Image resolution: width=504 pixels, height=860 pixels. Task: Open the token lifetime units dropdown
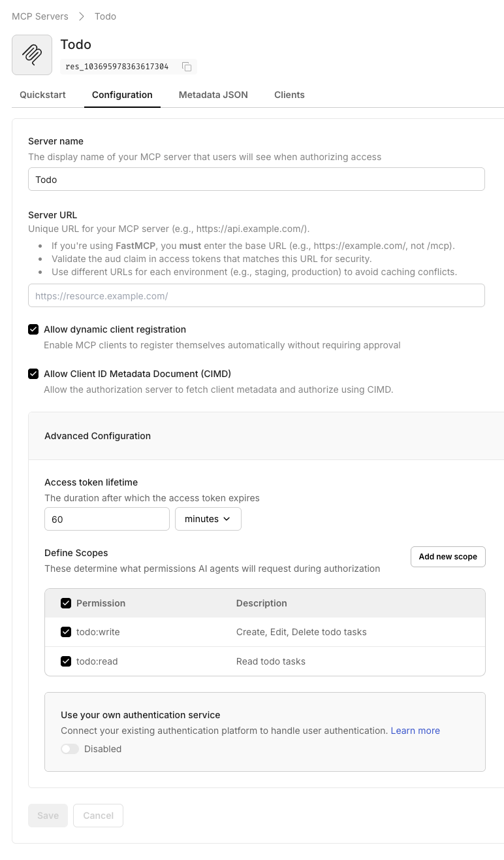(208, 519)
